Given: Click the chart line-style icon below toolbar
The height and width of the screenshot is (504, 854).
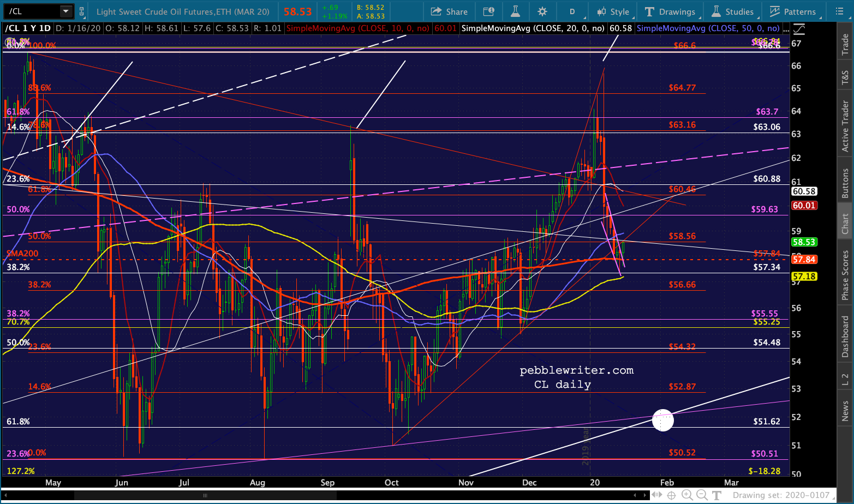Looking at the screenshot, I should tap(798, 28).
